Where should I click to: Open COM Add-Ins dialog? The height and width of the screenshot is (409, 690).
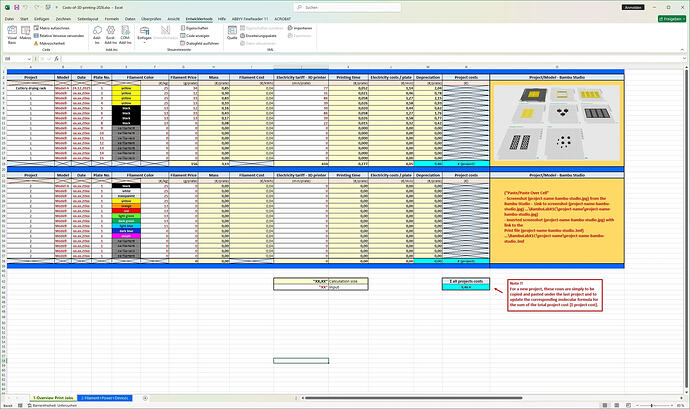125,34
